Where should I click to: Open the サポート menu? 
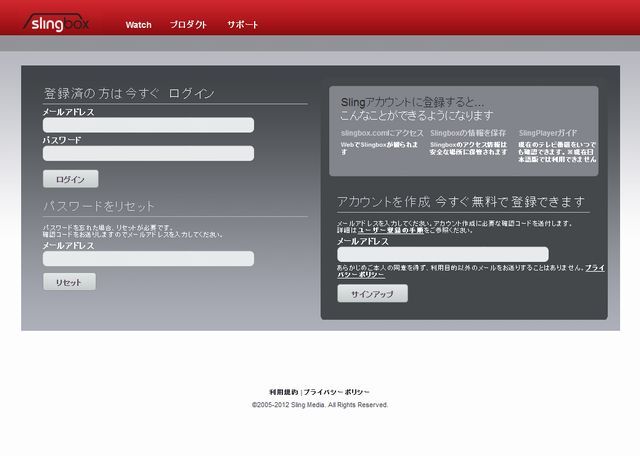(242, 24)
